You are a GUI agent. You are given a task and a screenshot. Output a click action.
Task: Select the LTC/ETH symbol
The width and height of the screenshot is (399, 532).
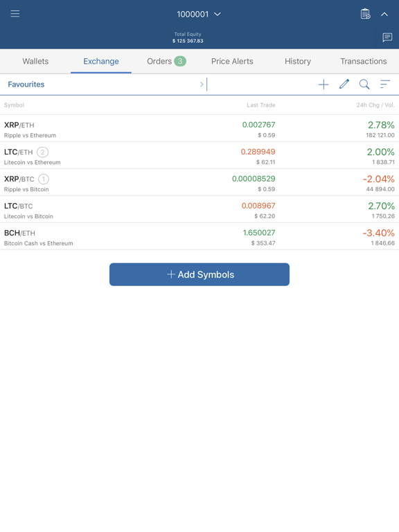(x=199, y=155)
